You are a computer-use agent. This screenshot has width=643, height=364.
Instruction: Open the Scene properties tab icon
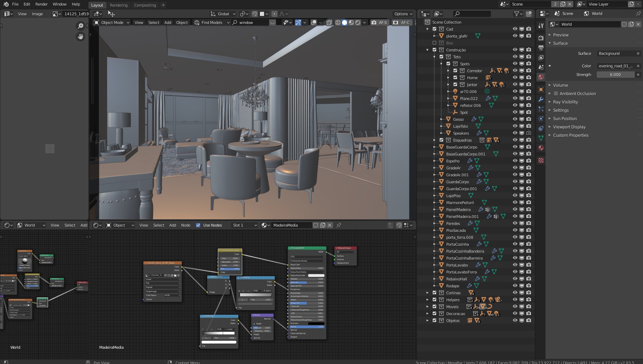point(541,67)
